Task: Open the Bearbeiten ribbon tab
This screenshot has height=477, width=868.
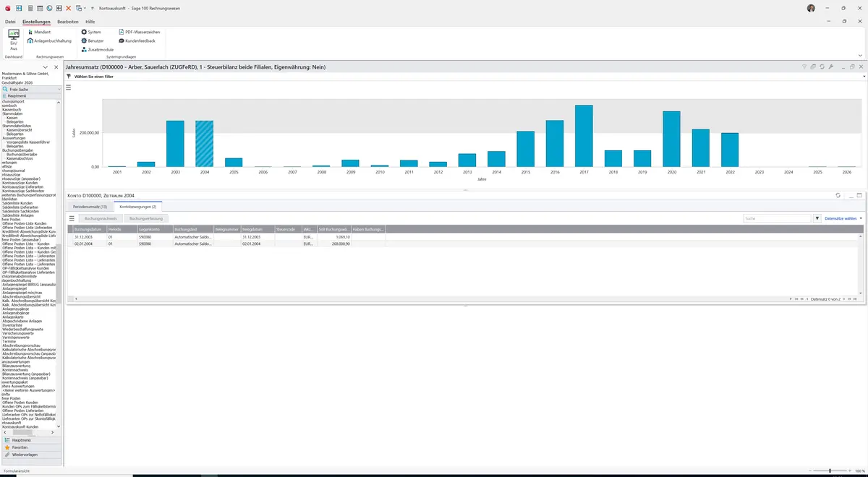Action: [x=68, y=22]
